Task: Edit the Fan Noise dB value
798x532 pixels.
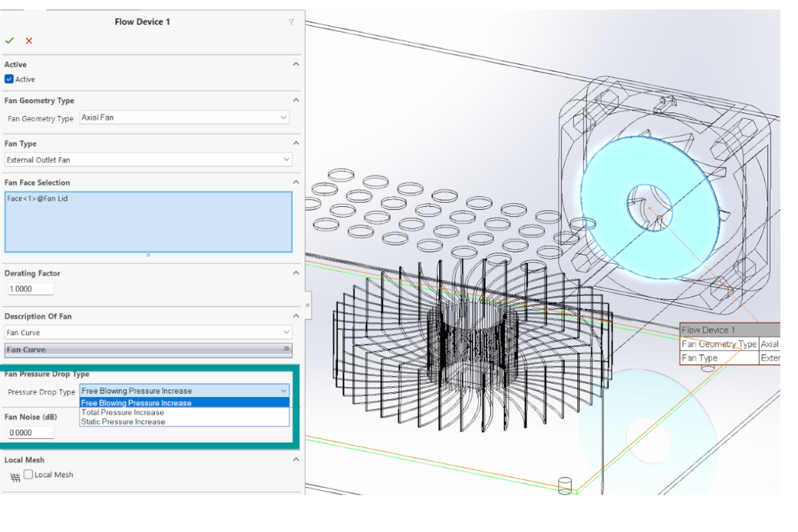Action: pyautogui.click(x=29, y=432)
